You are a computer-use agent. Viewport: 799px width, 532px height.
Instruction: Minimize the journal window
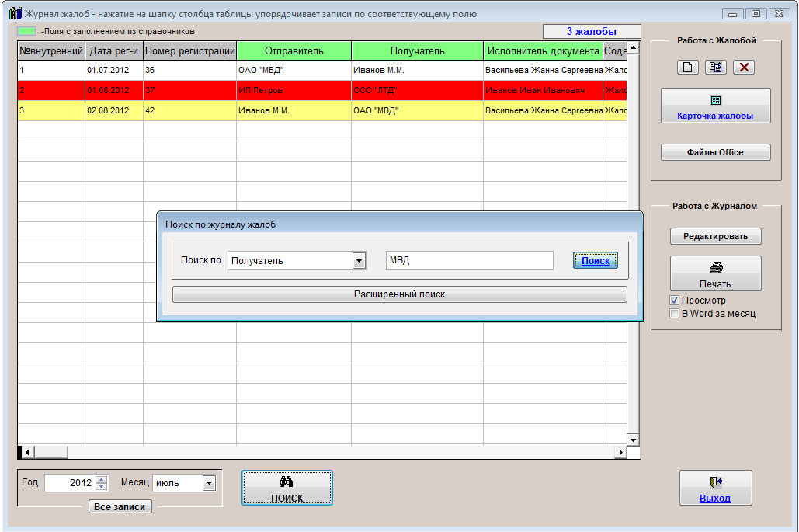coord(732,14)
